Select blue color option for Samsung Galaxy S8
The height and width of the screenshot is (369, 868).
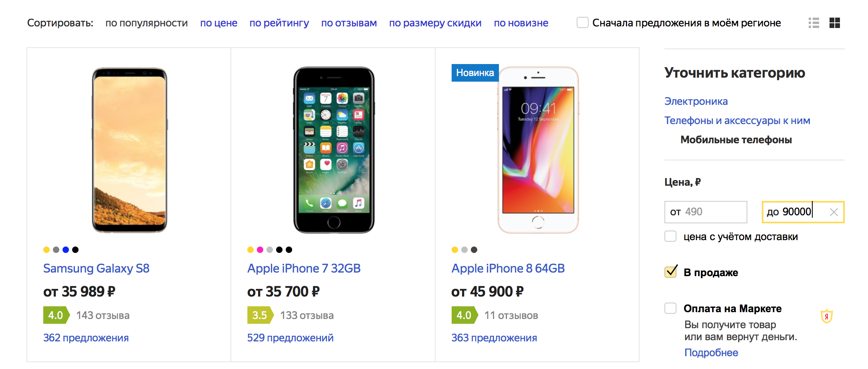click(x=65, y=249)
